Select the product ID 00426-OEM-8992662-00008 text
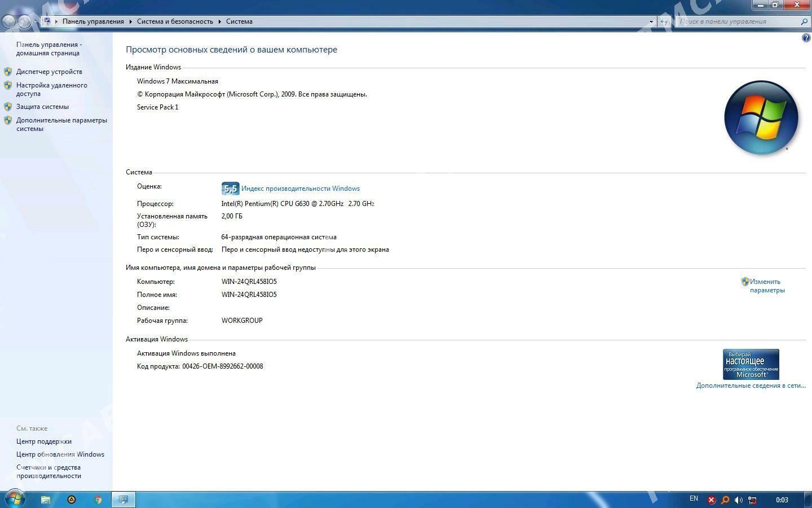 click(x=223, y=366)
